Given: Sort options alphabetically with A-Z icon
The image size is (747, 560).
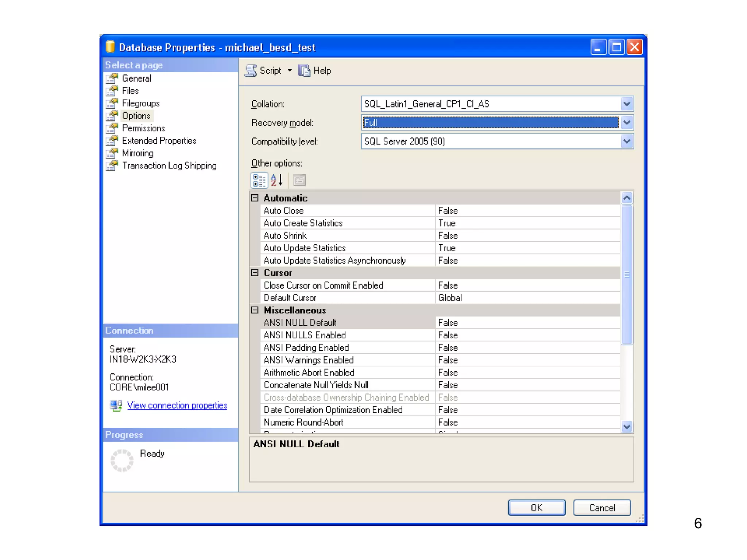Looking at the screenshot, I should [x=276, y=180].
